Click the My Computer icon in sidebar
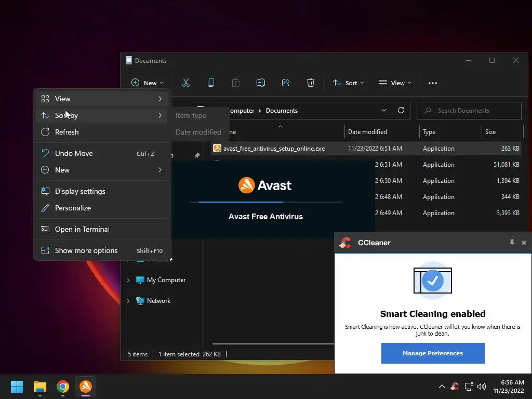Viewport: 532px width, 399px height. click(140, 280)
